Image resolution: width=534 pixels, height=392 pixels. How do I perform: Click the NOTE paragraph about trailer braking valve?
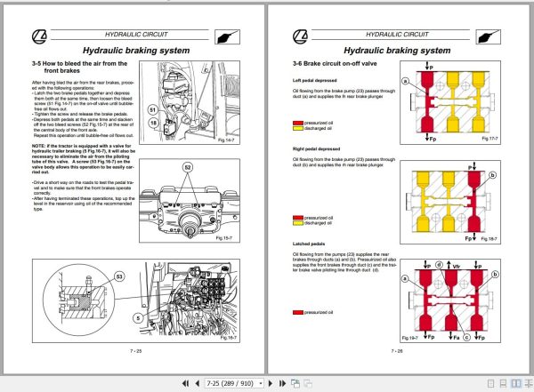(x=84, y=159)
